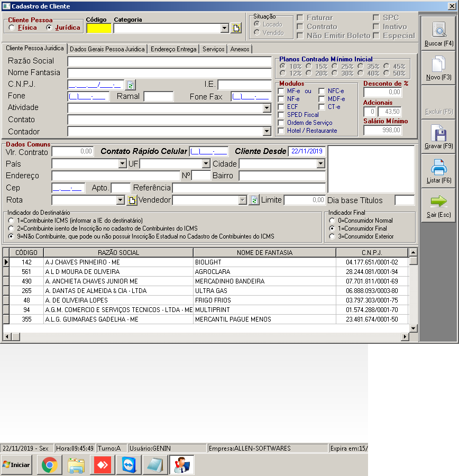This screenshot has width=459, height=476.
Task: Enable the NF-e module checkbox
Action: [x=281, y=99]
